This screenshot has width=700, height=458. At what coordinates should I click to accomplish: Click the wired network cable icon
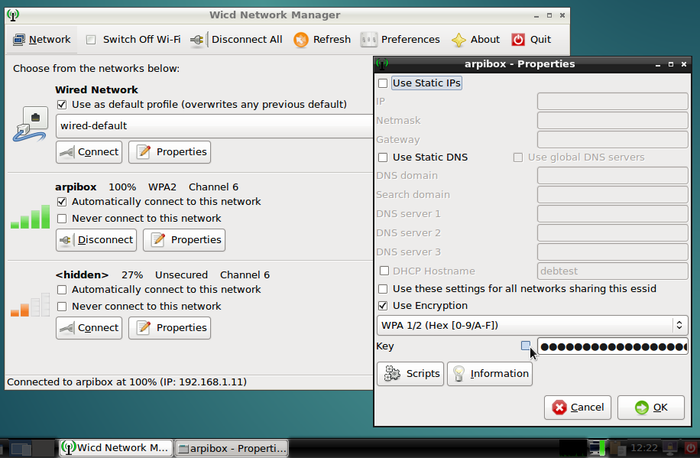coord(30,124)
